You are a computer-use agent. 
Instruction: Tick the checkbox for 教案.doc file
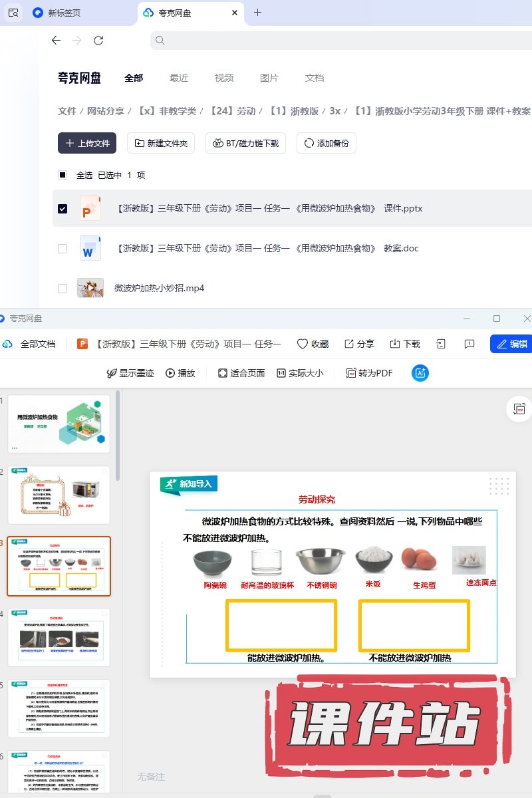coord(63,249)
